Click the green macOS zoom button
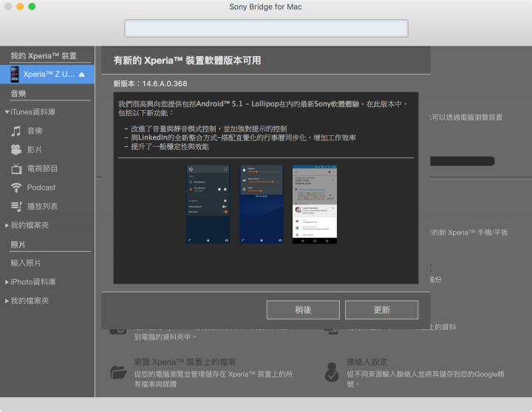 point(32,7)
